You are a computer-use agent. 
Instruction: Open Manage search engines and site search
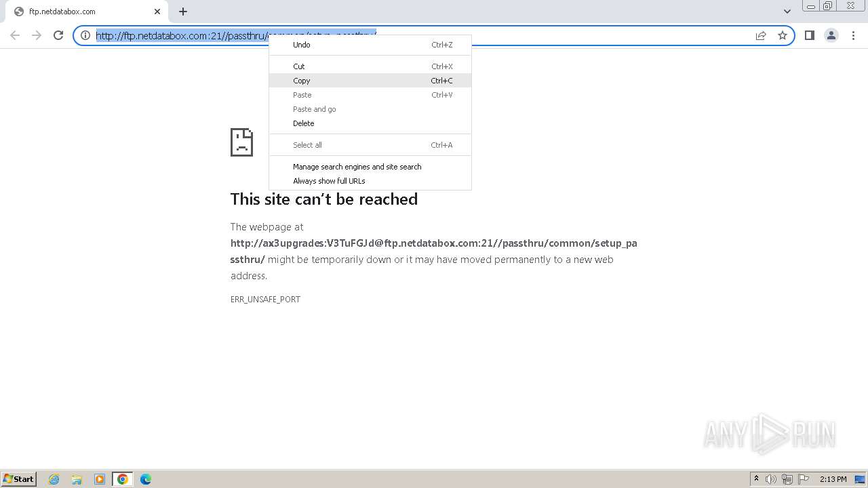point(370,167)
